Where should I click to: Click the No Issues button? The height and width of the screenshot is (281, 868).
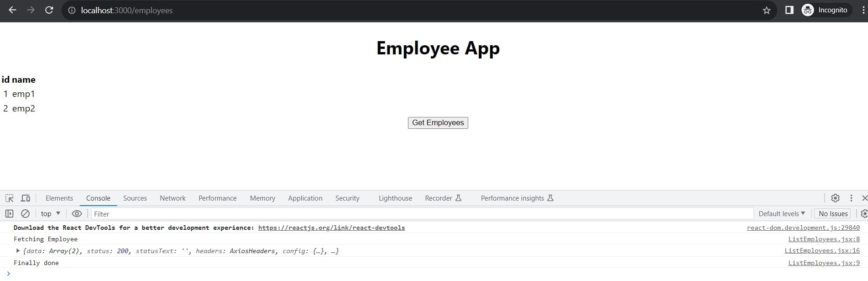pos(833,214)
